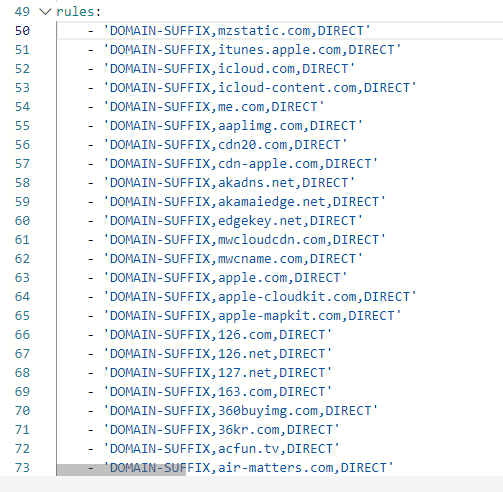Place cursor in me.com rule

tap(214, 107)
